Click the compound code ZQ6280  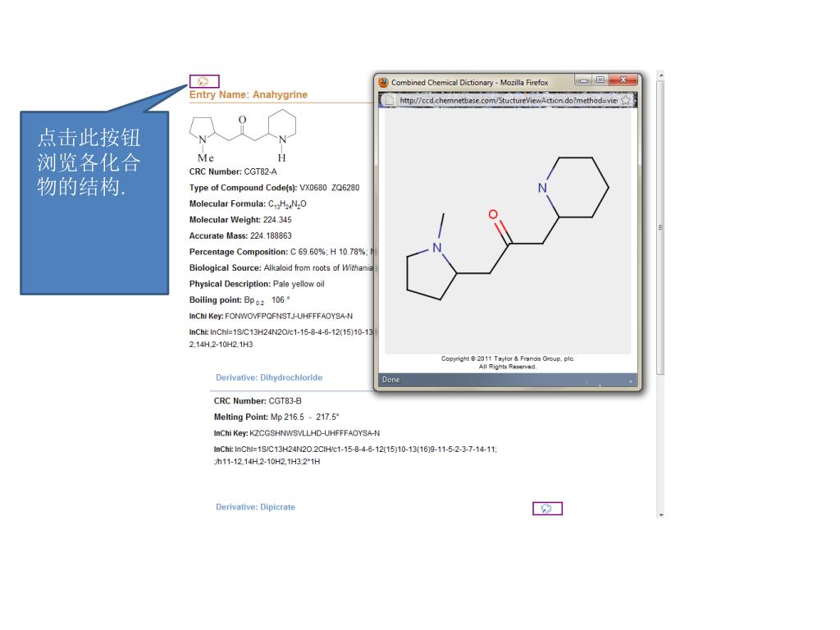345,188
